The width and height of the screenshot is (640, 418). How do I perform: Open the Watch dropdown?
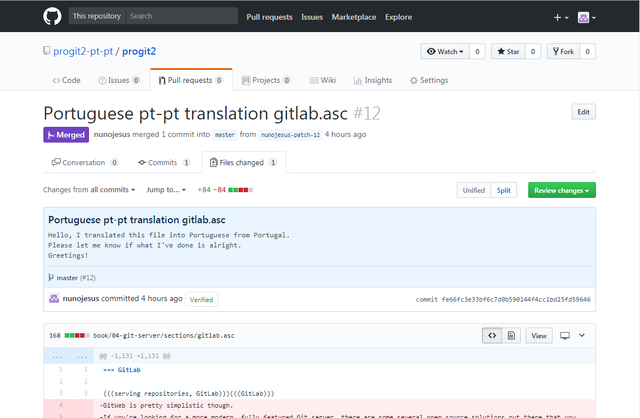click(445, 51)
